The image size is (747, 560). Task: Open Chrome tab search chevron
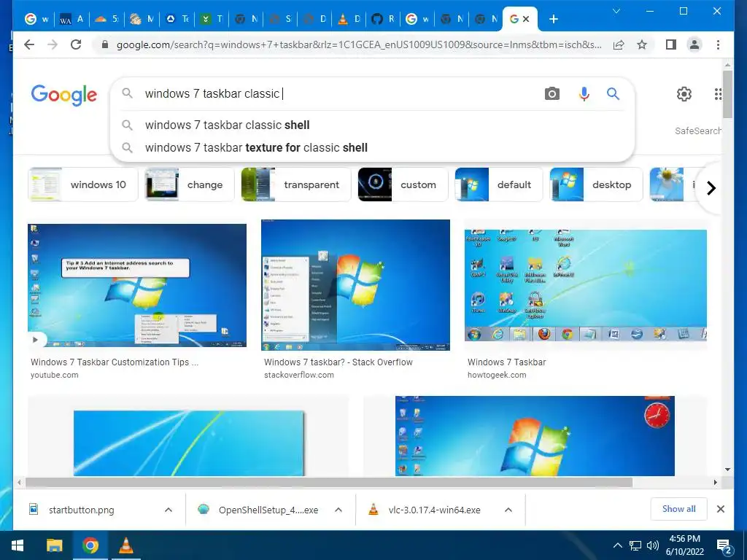616,11
